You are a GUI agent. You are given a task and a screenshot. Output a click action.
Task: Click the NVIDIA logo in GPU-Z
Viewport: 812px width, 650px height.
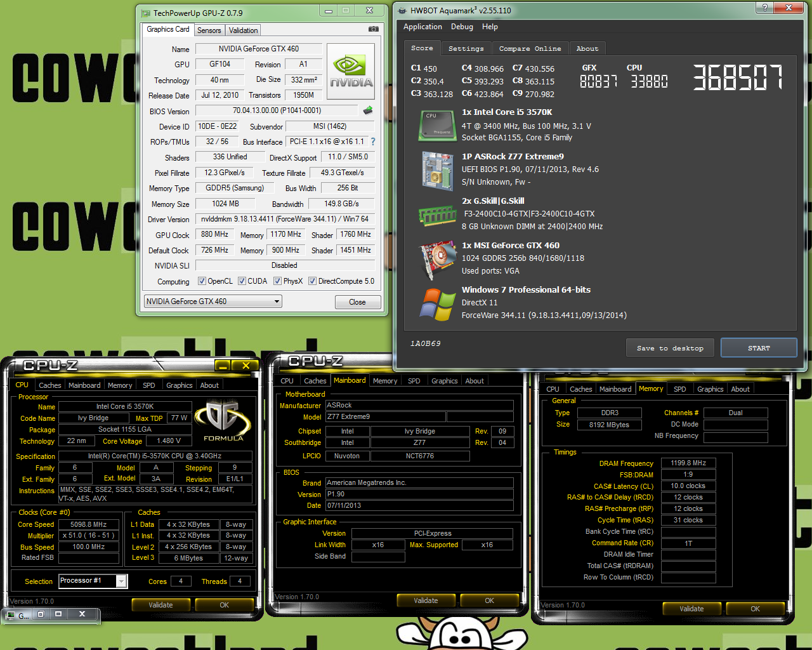[x=351, y=71]
